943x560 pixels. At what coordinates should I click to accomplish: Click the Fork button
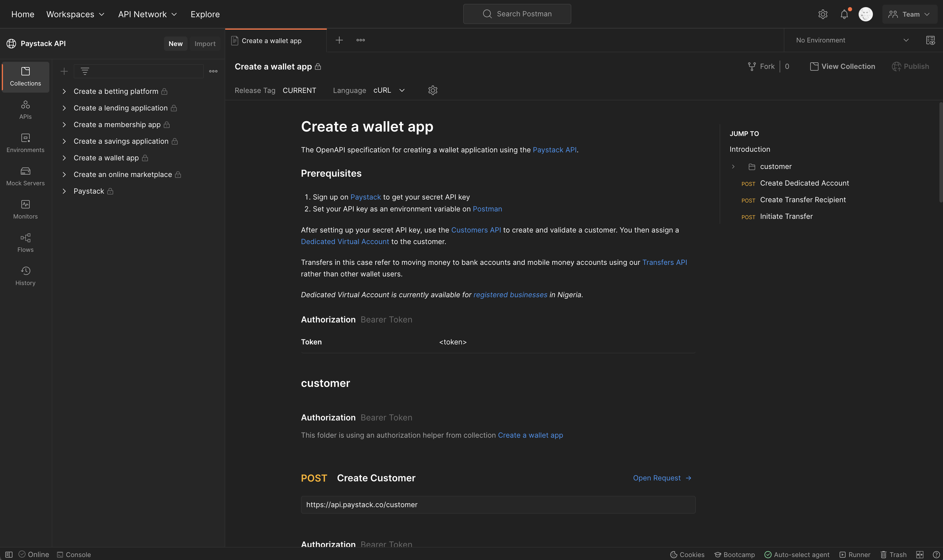[x=761, y=67]
